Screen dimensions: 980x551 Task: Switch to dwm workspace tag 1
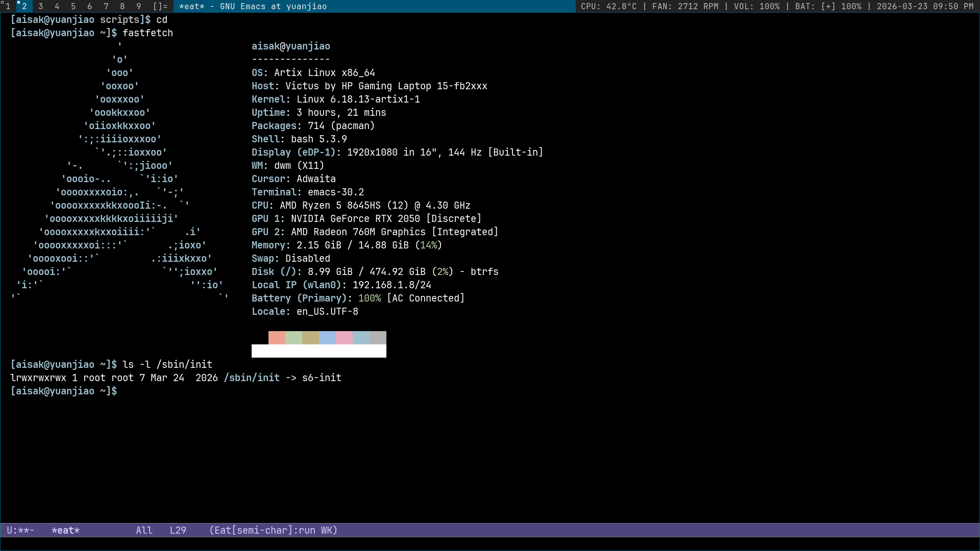8,6
